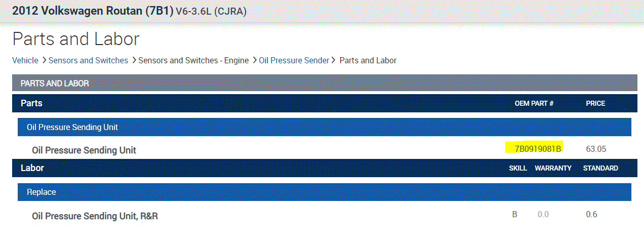The height and width of the screenshot is (246, 644).
Task: Click the OEM PART # column header
Action: [x=534, y=103]
